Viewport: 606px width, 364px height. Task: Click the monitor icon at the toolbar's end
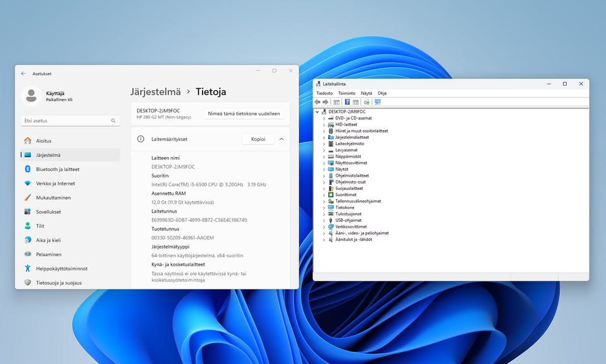pos(377,102)
